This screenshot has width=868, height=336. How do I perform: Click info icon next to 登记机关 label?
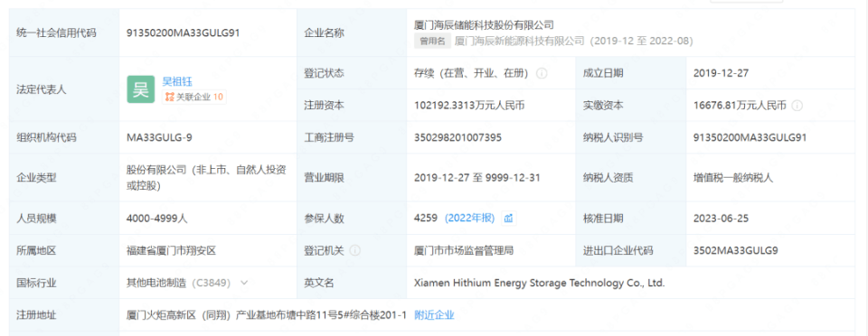(x=354, y=250)
